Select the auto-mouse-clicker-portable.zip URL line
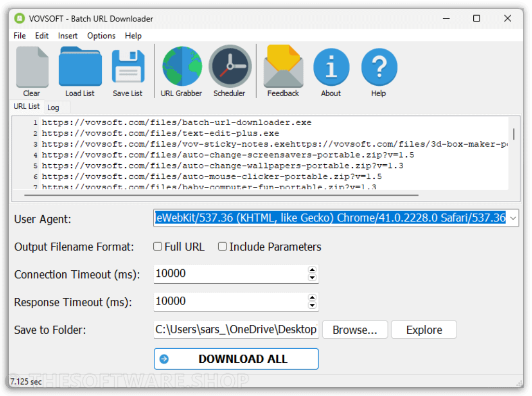Image resolution: width=532 pixels, height=396 pixels. tap(212, 177)
